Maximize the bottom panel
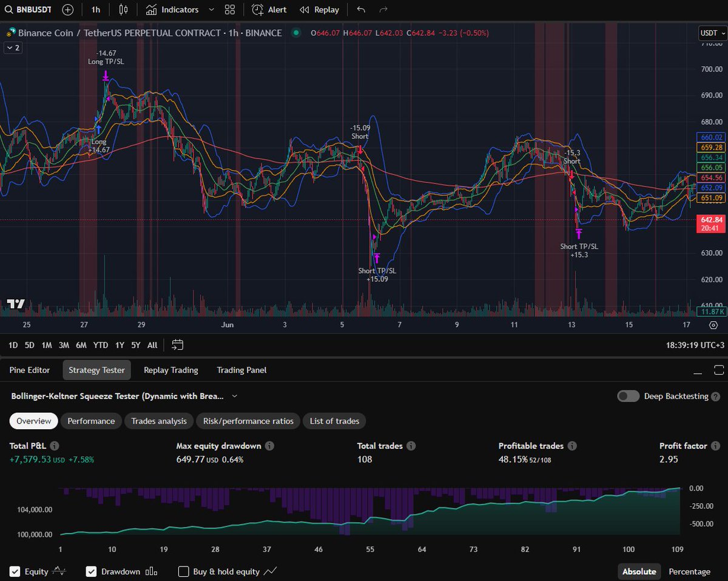Image resolution: width=728 pixels, height=581 pixels. 718,370
